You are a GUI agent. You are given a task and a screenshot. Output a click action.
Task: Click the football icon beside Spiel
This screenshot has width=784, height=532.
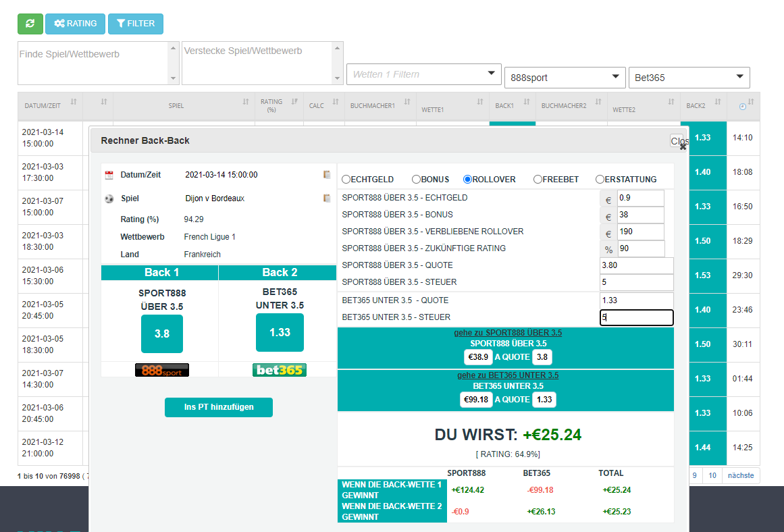pyautogui.click(x=109, y=198)
